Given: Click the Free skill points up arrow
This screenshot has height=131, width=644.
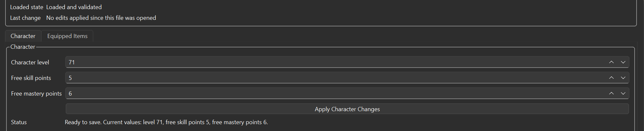Looking at the screenshot, I should pos(611,78).
